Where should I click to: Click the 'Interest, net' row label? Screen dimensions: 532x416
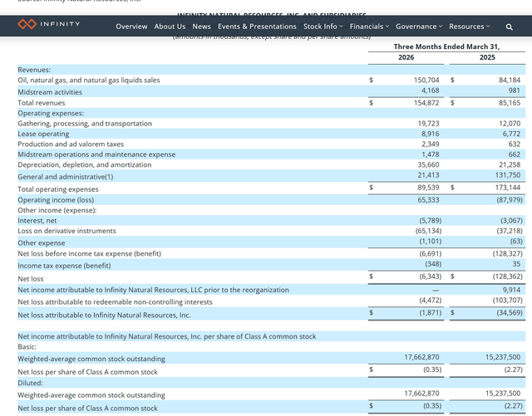[37, 221]
